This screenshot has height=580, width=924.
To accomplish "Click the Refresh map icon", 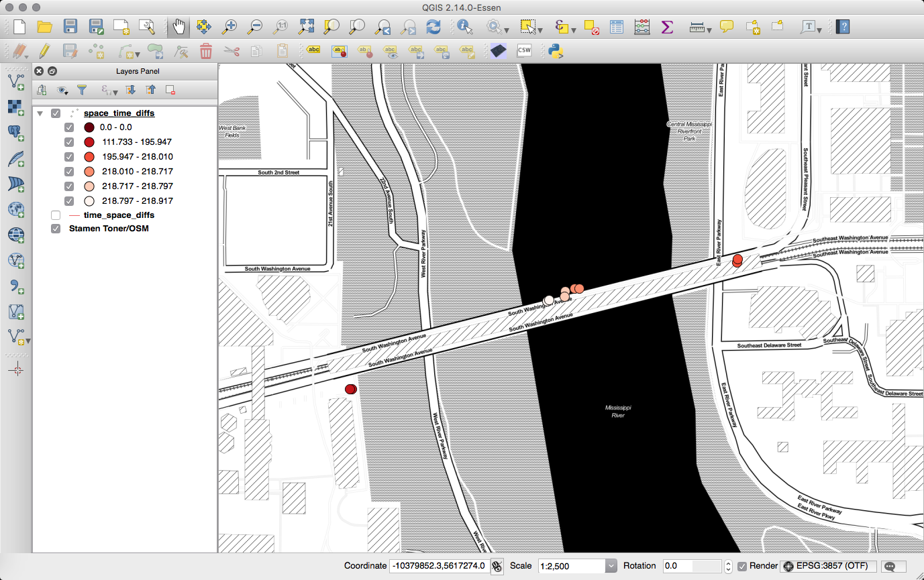I will point(434,27).
